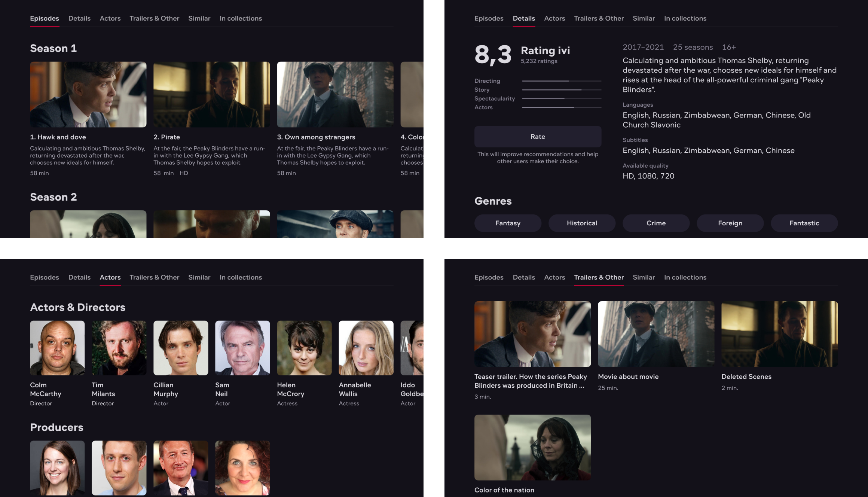This screenshot has width=868, height=497.
Task: Click the '2. Pirate' episode title
Action: pyautogui.click(x=166, y=137)
